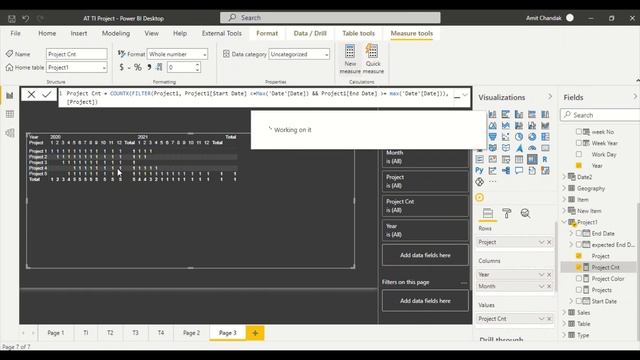Collapse the Project1 table
Image resolution: width=640 pixels, height=360 pixels.
564,222
